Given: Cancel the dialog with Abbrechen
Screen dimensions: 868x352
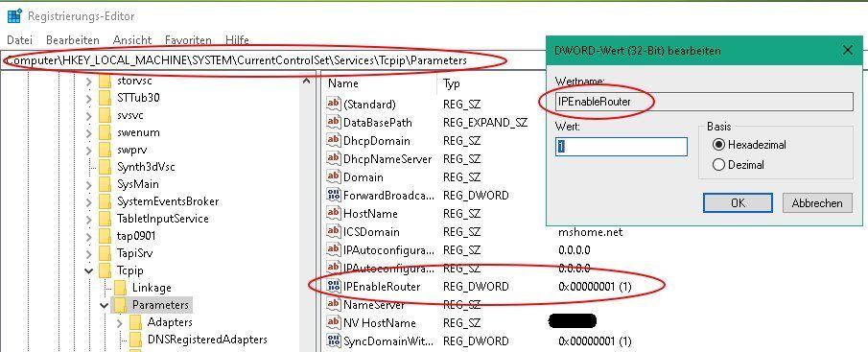Looking at the screenshot, I should (x=817, y=203).
